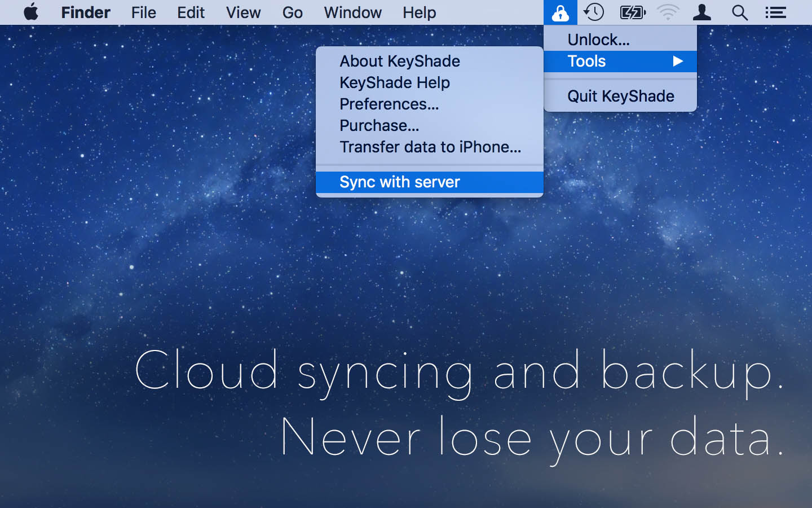Image resolution: width=812 pixels, height=508 pixels.
Task: Select Quit KeyShade
Action: coord(620,96)
